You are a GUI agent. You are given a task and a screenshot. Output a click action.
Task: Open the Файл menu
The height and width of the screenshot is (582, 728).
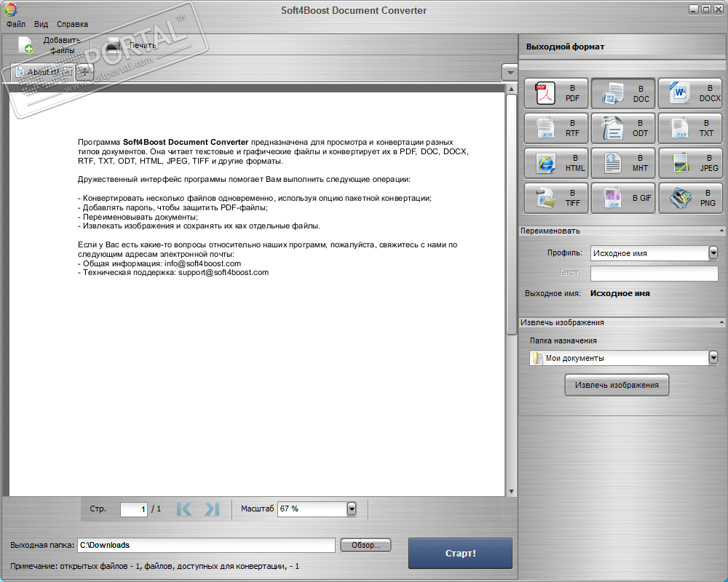(x=16, y=24)
